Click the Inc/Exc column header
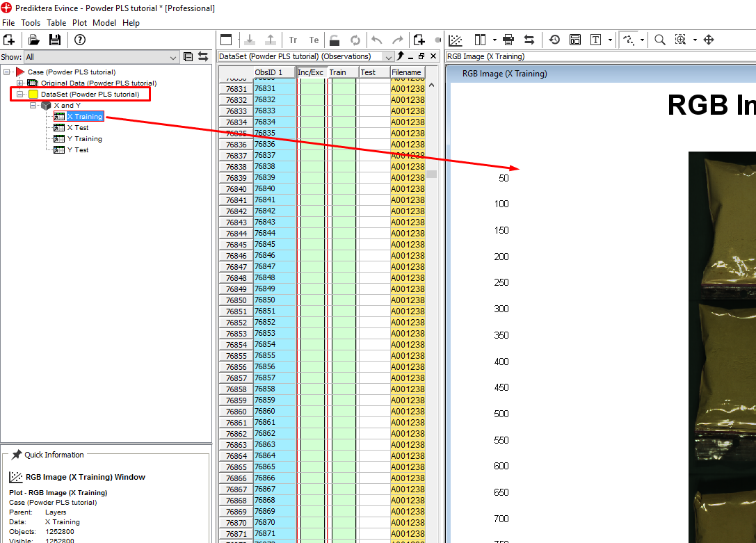The image size is (756, 543). coord(311,72)
